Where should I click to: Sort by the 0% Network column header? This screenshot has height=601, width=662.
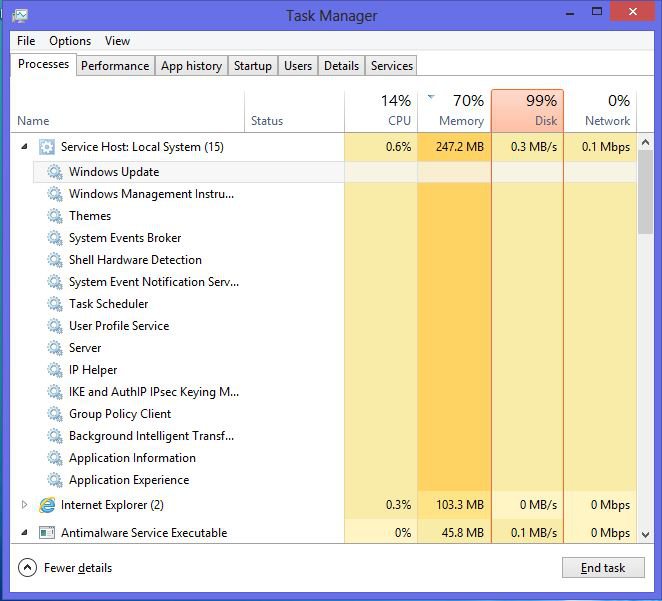tap(600, 111)
